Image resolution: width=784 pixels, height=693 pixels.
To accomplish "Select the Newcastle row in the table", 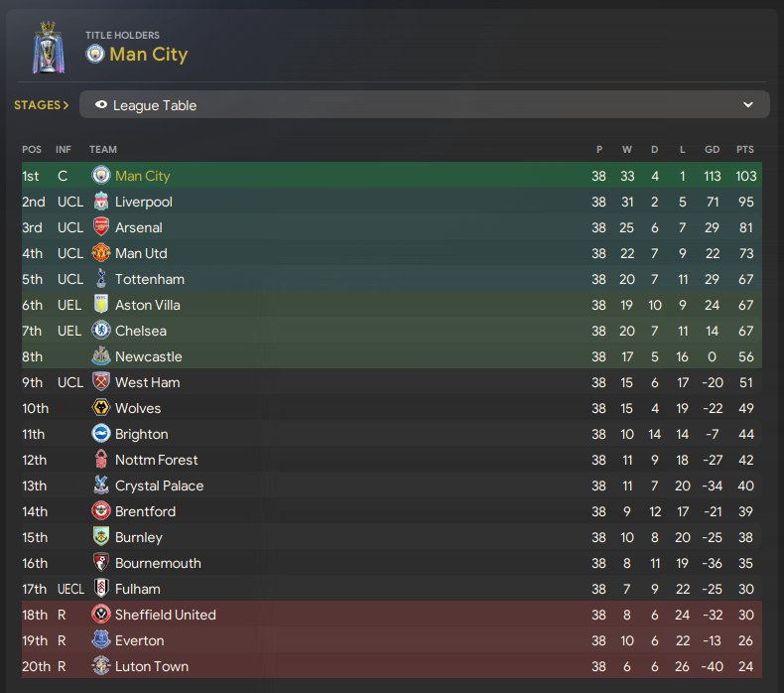I will pyautogui.click(x=391, y=356).
